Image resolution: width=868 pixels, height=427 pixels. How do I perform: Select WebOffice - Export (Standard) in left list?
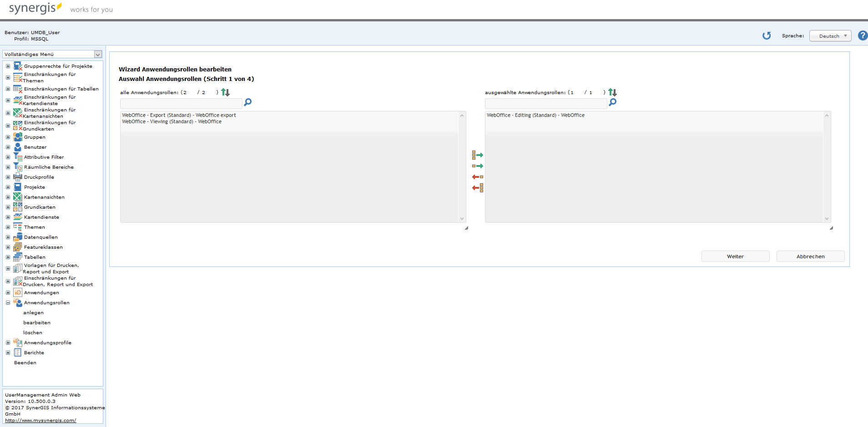(x=179, y=115)
